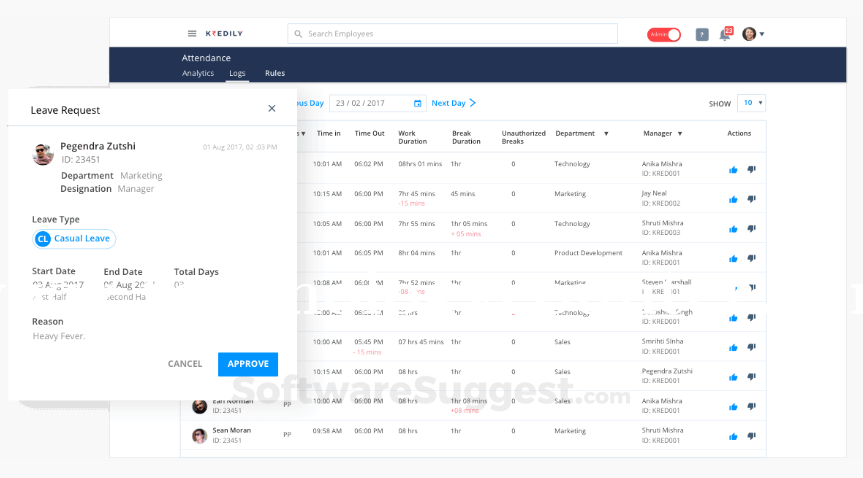
Task: Approve the leave request
Action: (x=248, y=364)
